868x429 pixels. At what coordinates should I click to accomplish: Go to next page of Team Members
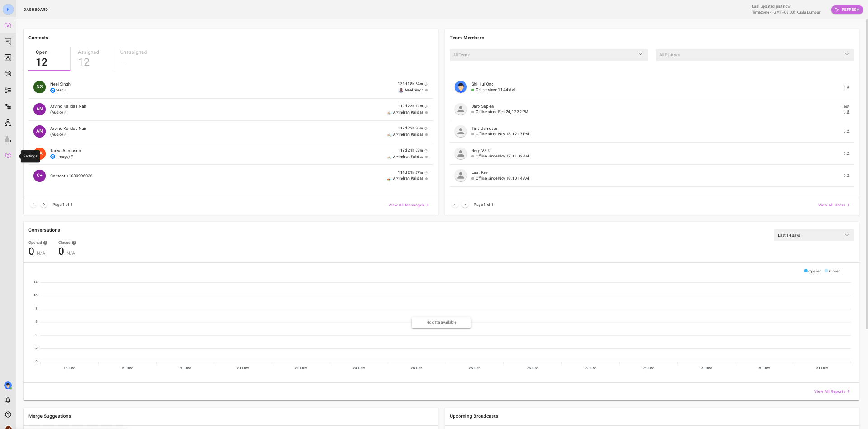[465, 205]
